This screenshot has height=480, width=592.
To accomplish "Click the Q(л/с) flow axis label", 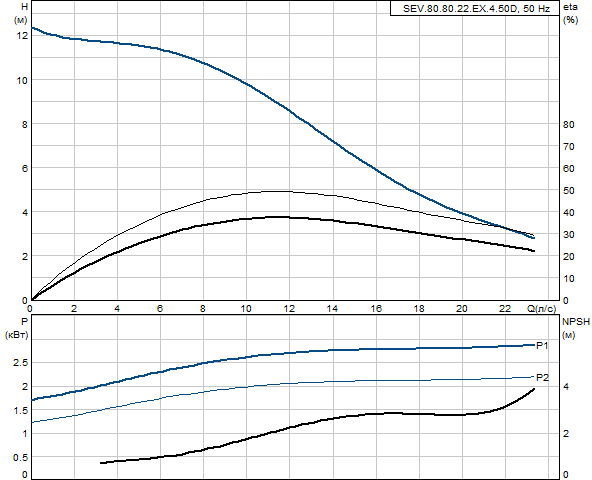I will point(541,309).
